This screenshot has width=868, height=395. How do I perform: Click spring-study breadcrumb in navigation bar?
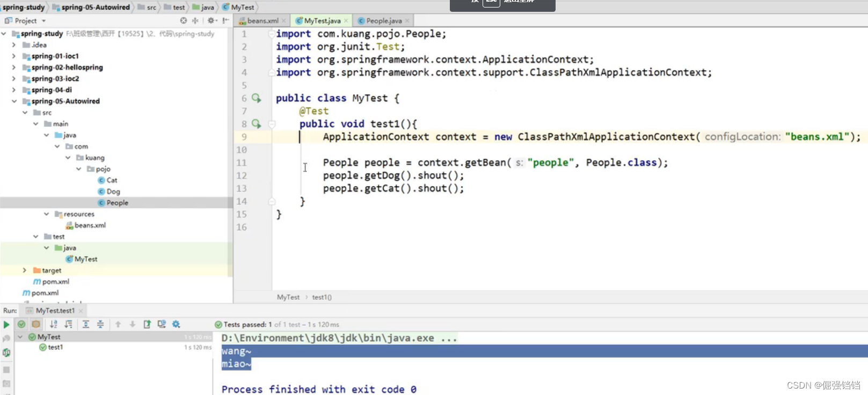pyautogui.click(x=24, y=7)
